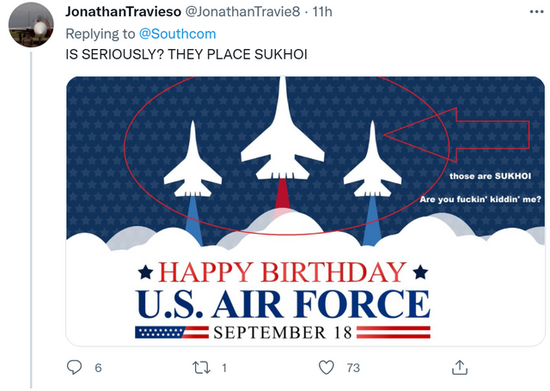Retweet using the arrows icon
Image resolution: width=550 pixels, height=391 pixels.
tap(201, 368)
